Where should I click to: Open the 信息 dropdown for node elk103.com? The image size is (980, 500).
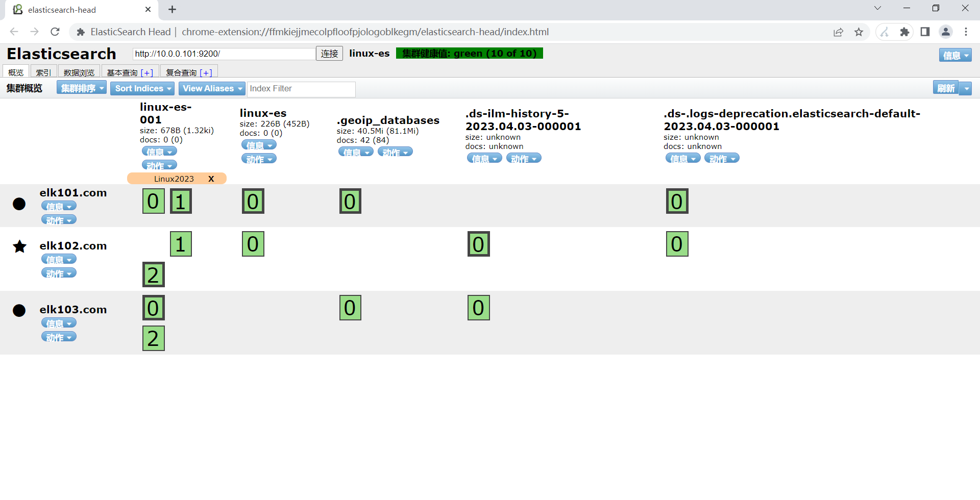59,323
